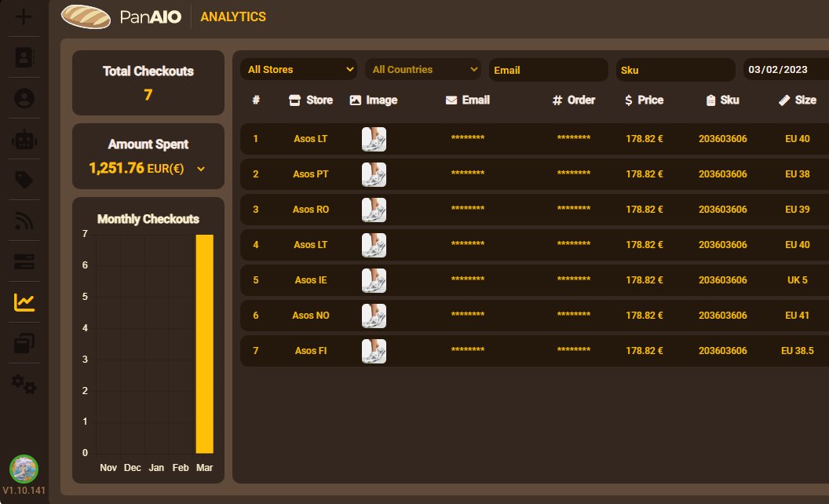Click the PanAIO bread loaf logo
This screenshot has width=829, height=504.
click(x=86, y=16)
